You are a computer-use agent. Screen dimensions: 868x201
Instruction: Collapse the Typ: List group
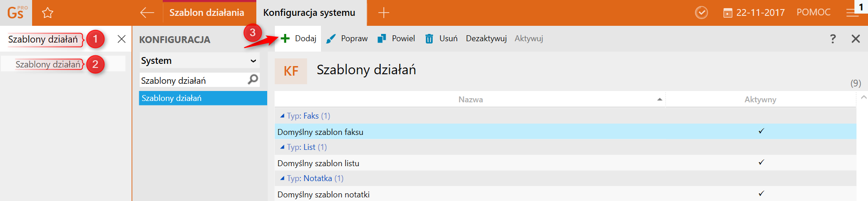point(282,147)
